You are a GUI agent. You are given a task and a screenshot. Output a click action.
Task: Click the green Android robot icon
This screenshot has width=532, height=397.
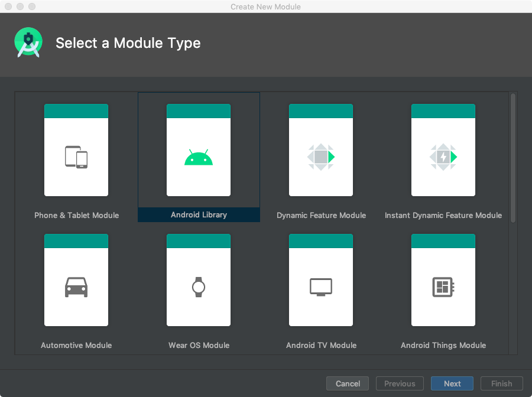pyautogui.click(x=199, y=158)
